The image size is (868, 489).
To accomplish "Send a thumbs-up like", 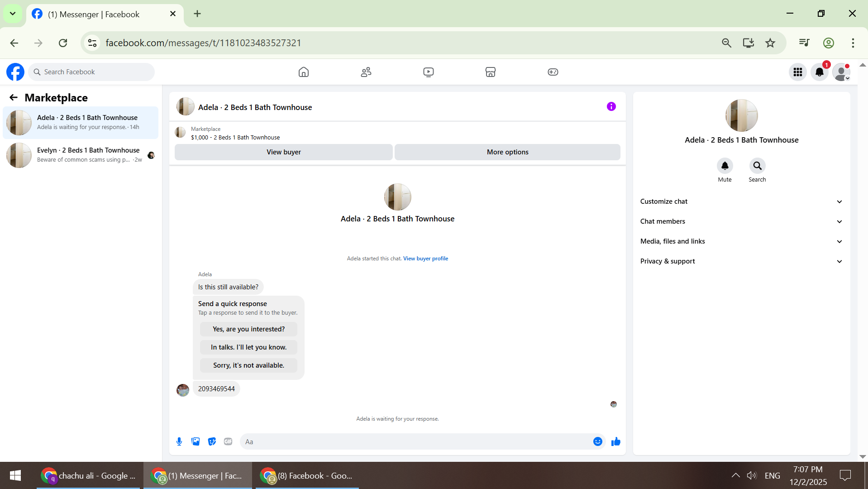I will coord(616,441).
